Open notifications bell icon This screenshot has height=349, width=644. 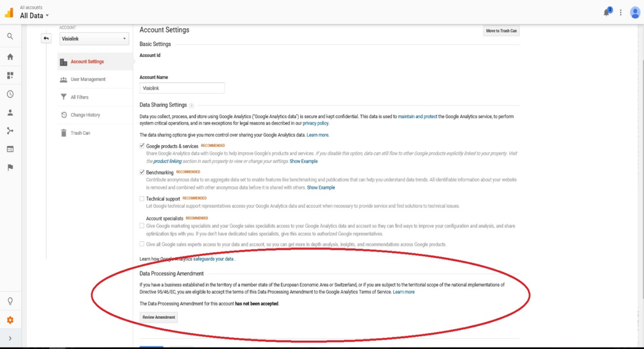pyautogui.click(x=607, y=12)
